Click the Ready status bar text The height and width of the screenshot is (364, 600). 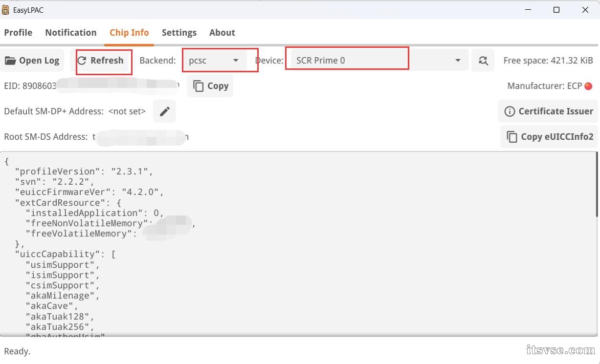pyautogui.click(x=17, y=351)
